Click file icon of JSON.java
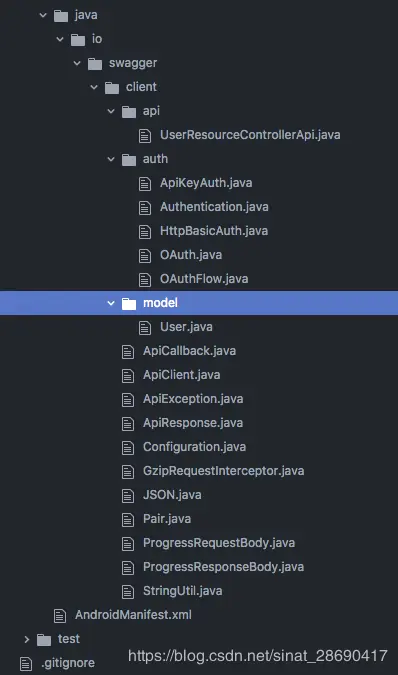 pos(128,496)
